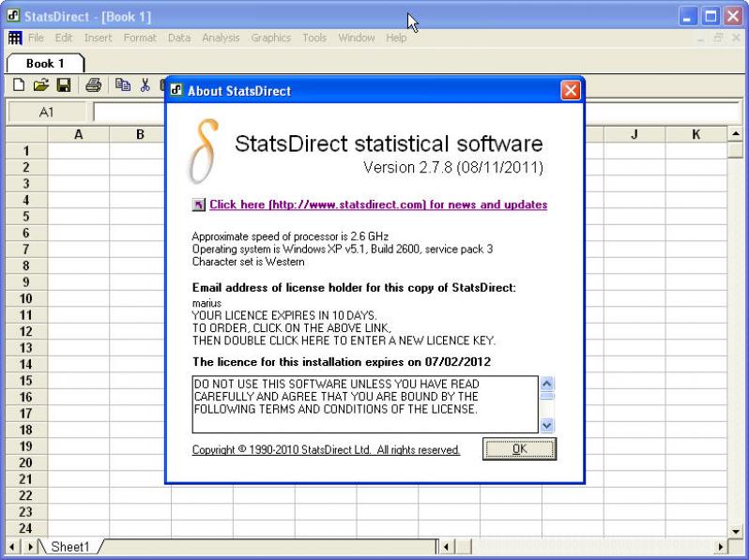749x560 pixels.
Task: Open the Tools menu
Action: 314,38
